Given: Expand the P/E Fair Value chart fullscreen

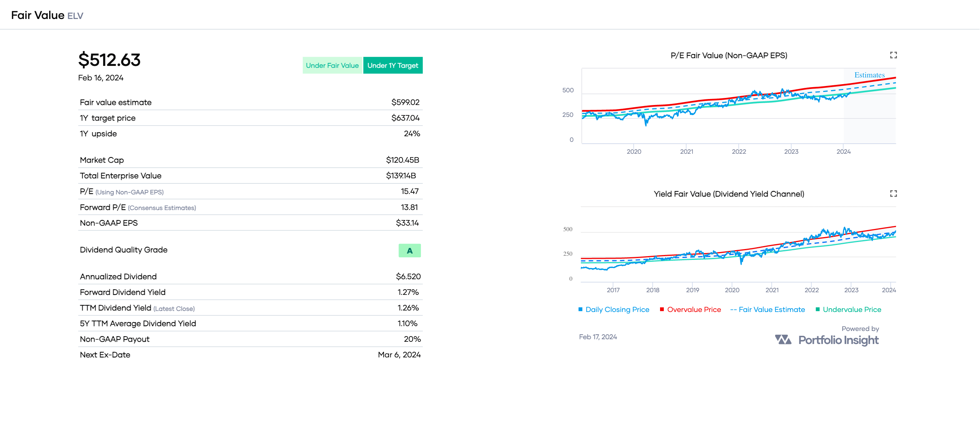Looking at the screenshot, I should click(893, 55).
